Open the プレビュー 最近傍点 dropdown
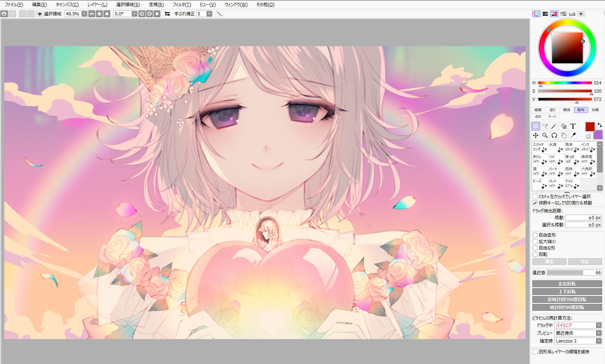This screenshot has width=605, height=364. click(x=599, y=333)
